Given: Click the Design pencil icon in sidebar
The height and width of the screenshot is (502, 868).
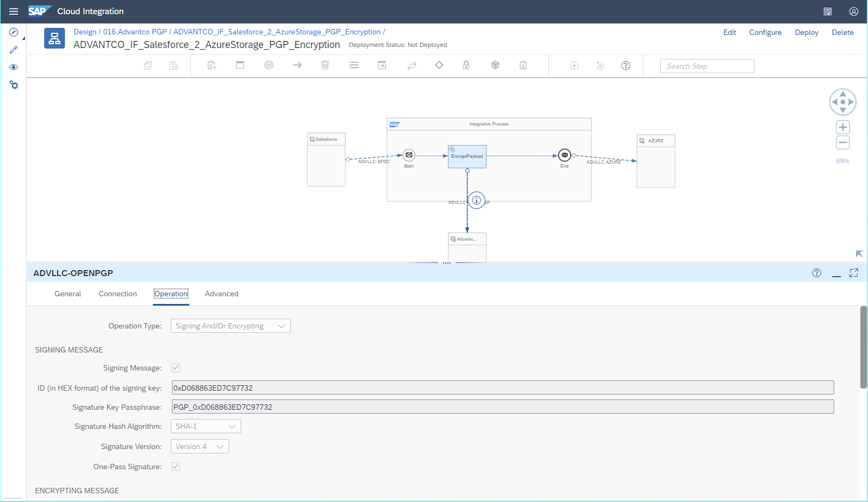Looking at the screenshot, I should (x=14, y=50).
